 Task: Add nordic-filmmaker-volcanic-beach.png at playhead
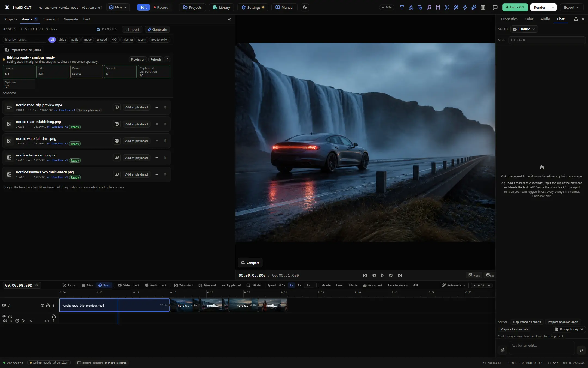click(x=136, y=174)
